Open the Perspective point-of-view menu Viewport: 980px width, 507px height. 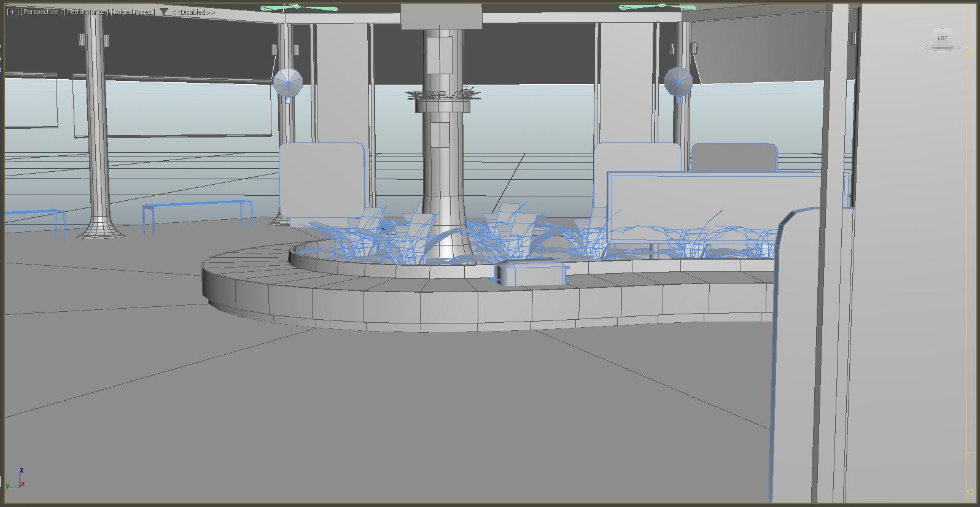click(x=39, y=12)
